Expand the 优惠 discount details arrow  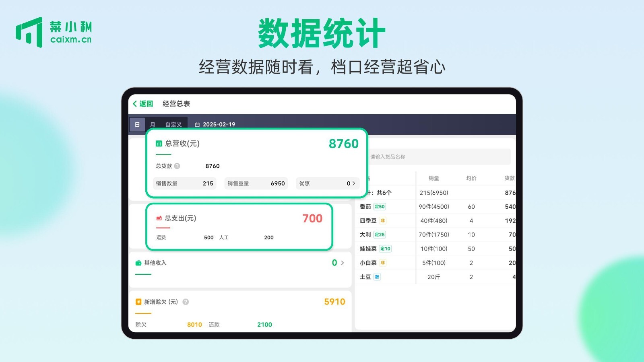[354, 183]
